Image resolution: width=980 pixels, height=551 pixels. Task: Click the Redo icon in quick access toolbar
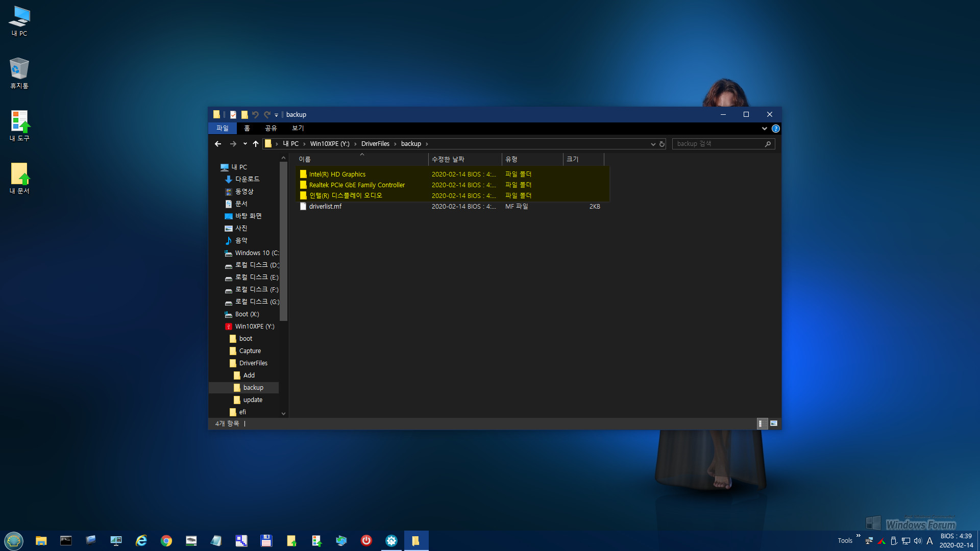[x=267, y=115]
